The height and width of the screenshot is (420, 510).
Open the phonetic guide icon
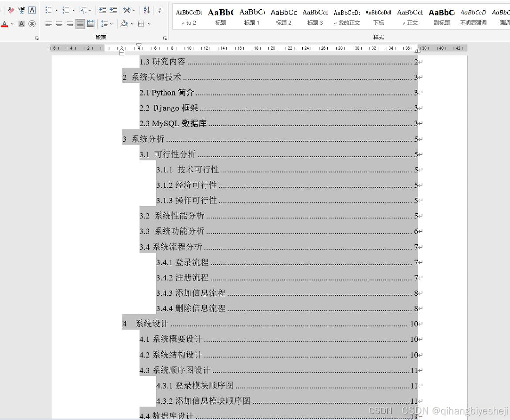(21, 10)
